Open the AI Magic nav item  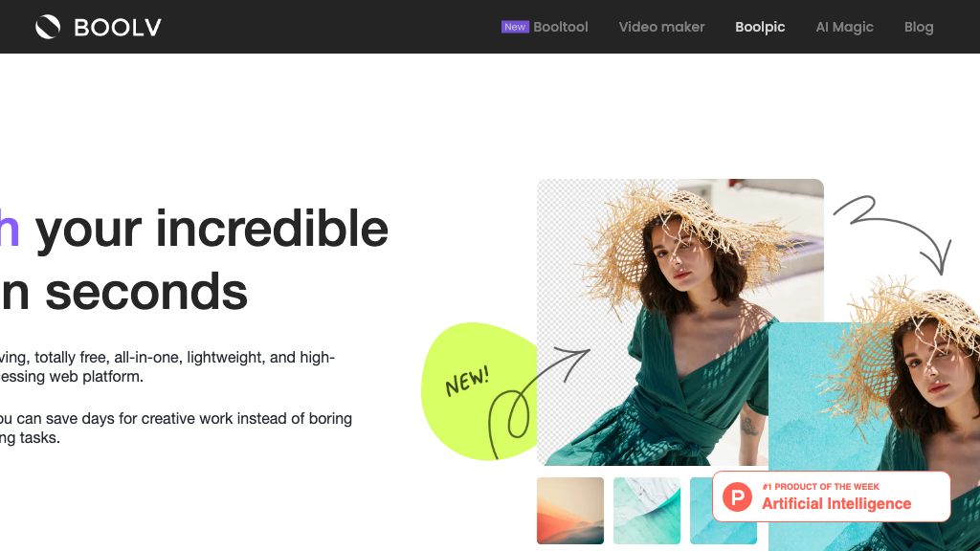(844, 27)
